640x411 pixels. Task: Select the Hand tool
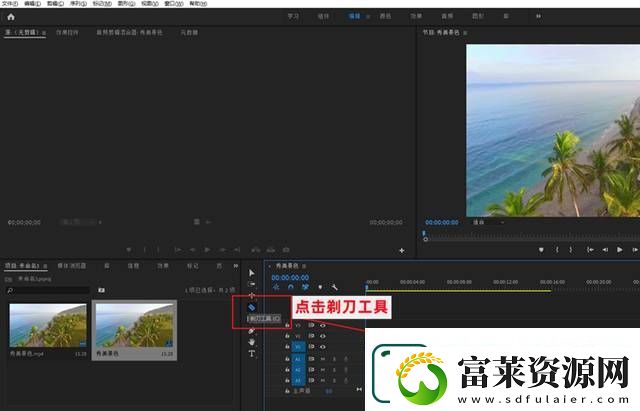[251, 342]
